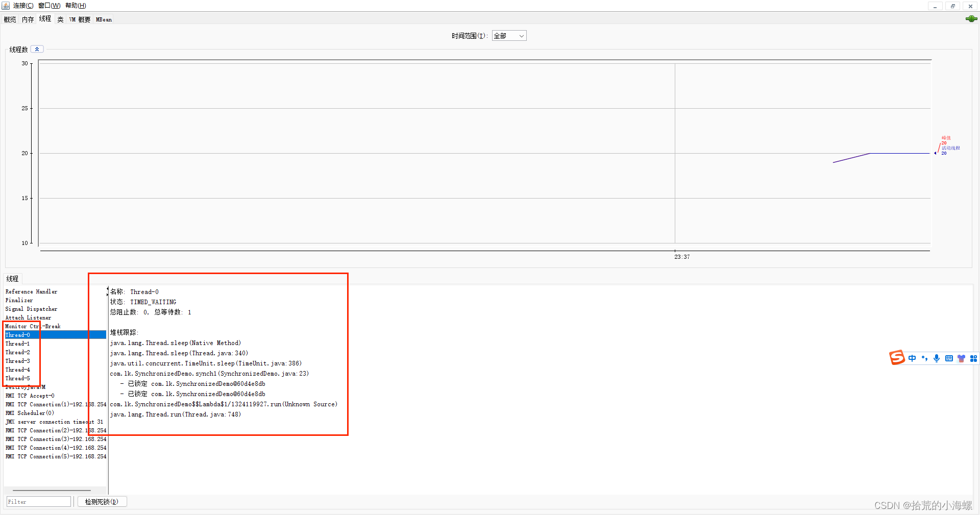Toggle the Sogou punctuation mode icon
The height and width of the screenshot is (515, 980).
tap(924, 358)
